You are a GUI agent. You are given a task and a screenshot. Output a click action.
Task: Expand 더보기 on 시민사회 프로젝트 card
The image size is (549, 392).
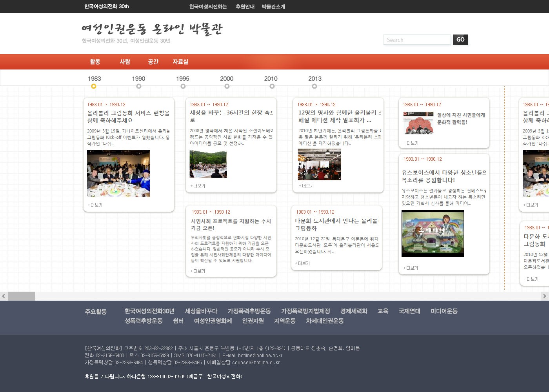198,271
